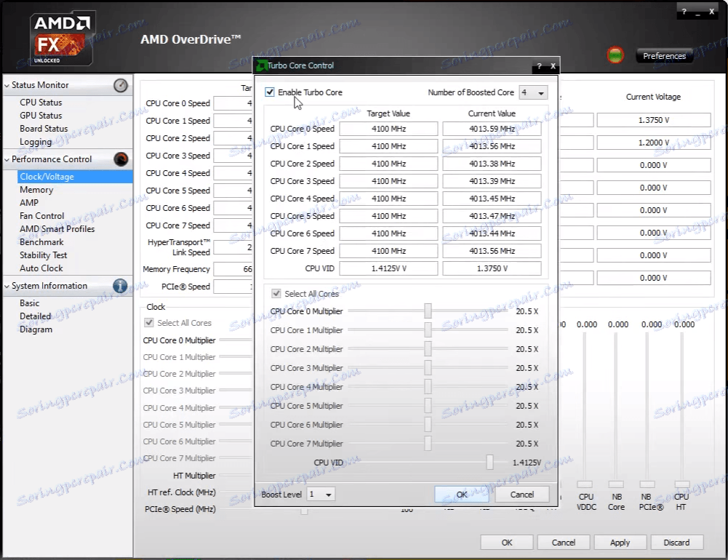
Task: Click the NB Core vertical slider handle
Action: point(616,484)
